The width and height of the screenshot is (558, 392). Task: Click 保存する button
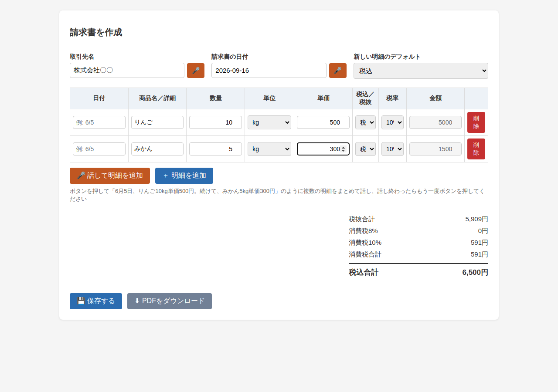(96, 301)
